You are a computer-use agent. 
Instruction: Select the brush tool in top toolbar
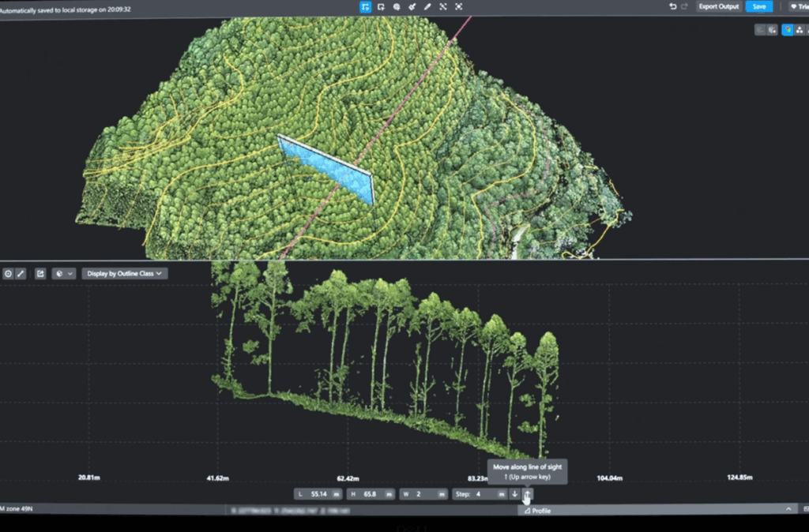(412, 6)
